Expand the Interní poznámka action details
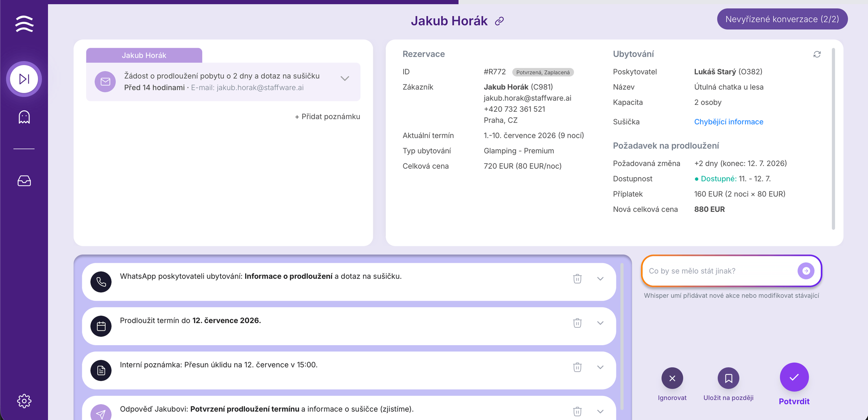This screenshot has height=420, width=868. click(600, 367)
